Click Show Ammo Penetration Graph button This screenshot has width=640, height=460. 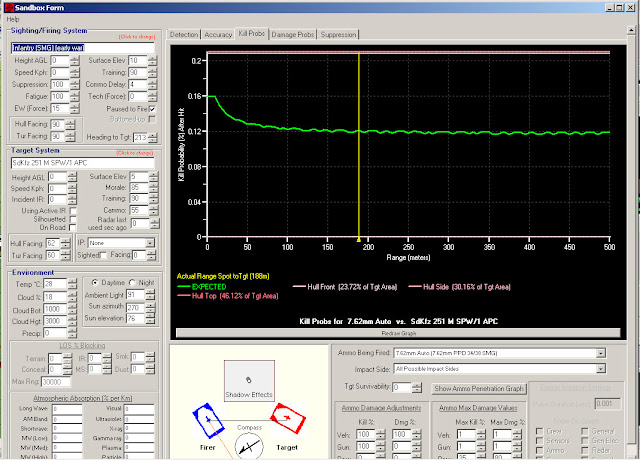pos(479,389)
